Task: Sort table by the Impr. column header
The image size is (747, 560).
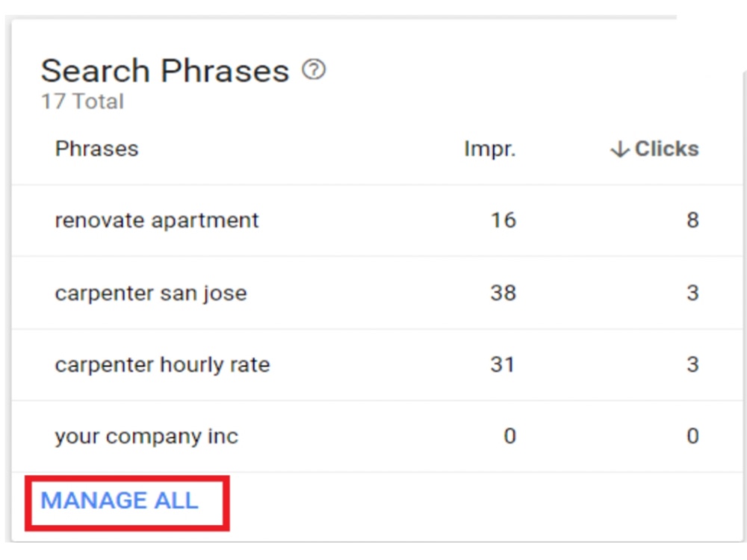Action: coord(490,149)
